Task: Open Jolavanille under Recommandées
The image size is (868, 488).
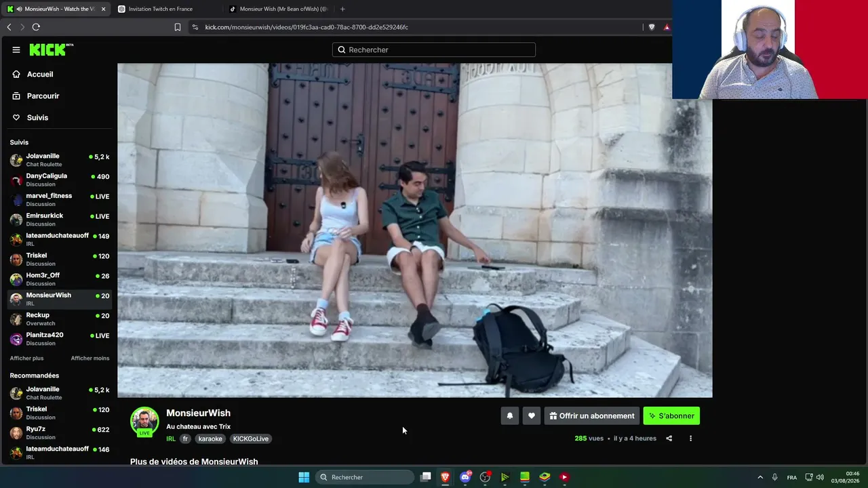Action: [x=60, y=393]
